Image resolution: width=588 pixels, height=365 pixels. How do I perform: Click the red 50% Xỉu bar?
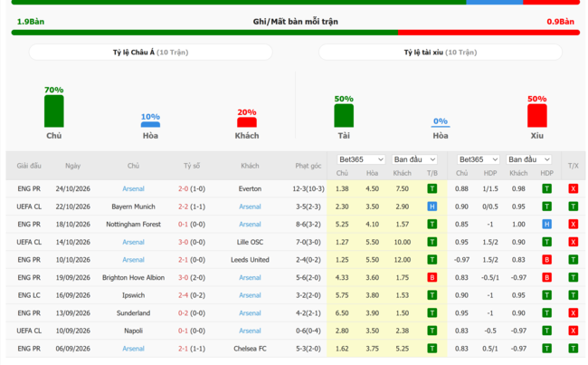pyautogui.click(x=537, y=116)
